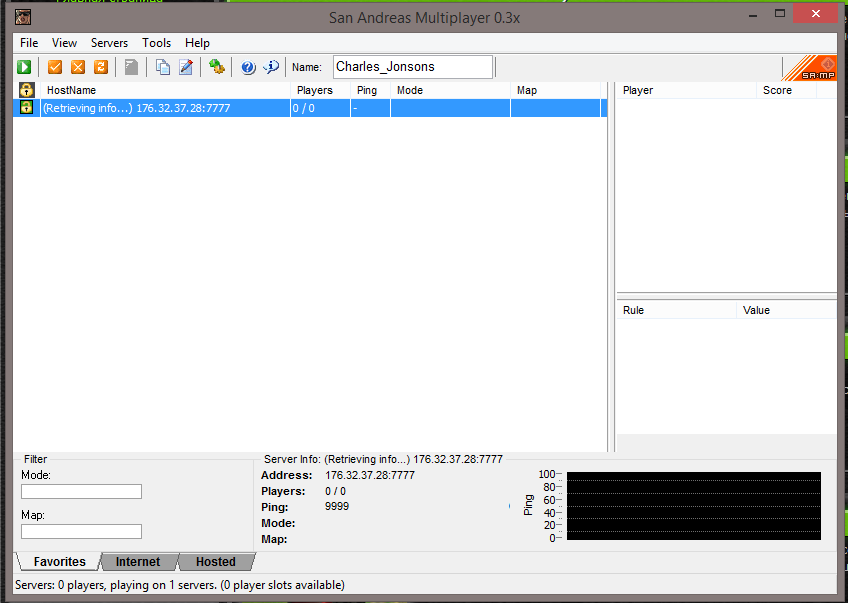Open the Tools menu
The width and height of the screenshot is (848, 603).
click(156, 43)
